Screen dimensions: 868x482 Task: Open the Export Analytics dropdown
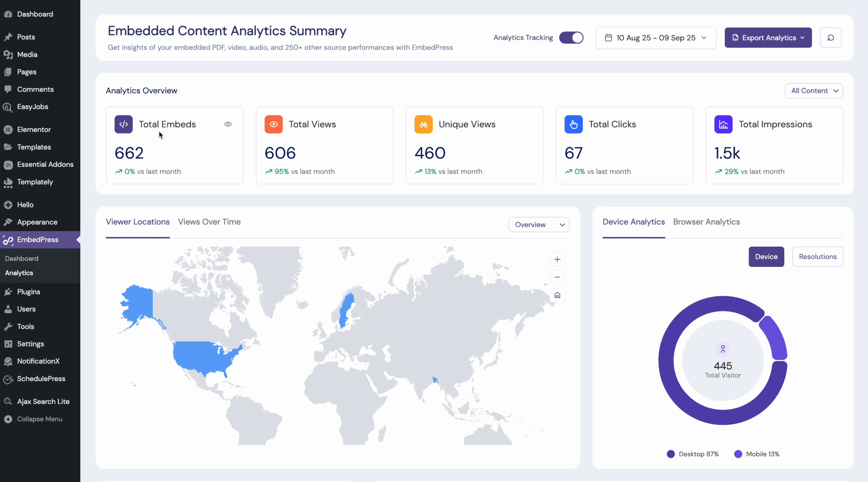tap(768, 38)
